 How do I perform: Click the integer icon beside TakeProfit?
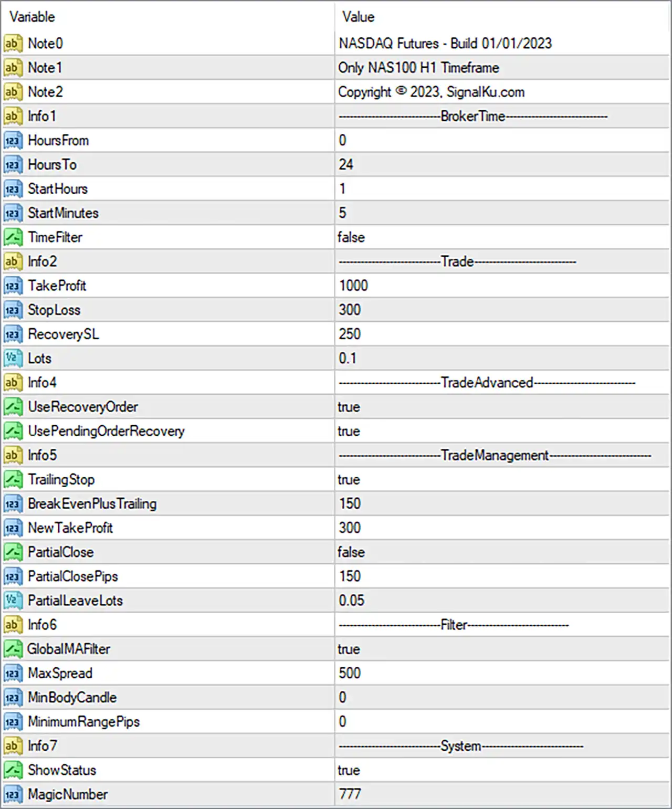[x=13, y=286]
